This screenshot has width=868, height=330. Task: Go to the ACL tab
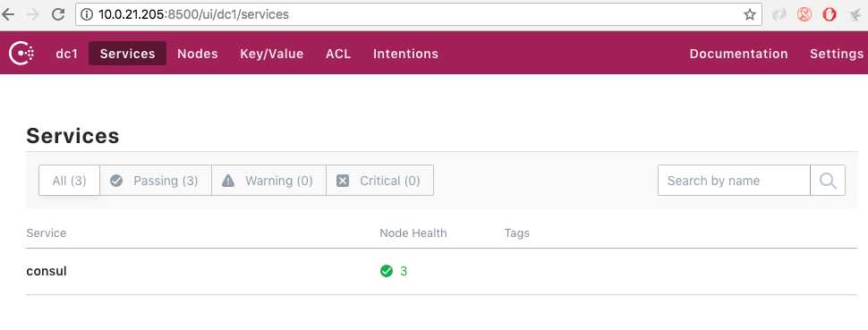pyautogui.click(x=338, y=54)
